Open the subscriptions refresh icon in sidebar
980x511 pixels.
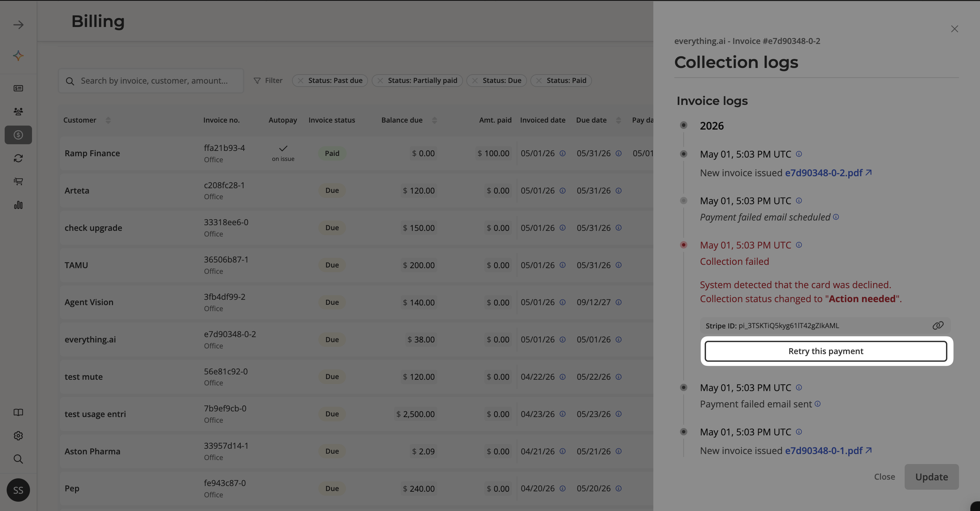point(18,158)
